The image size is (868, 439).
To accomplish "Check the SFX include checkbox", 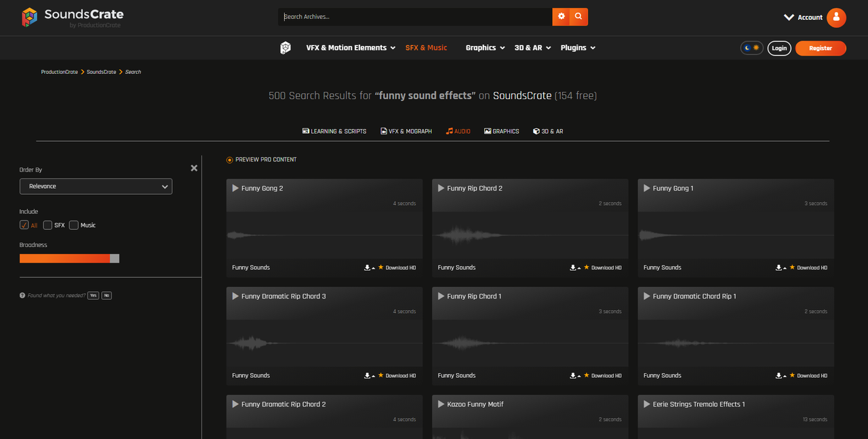I will pos(47,225).
